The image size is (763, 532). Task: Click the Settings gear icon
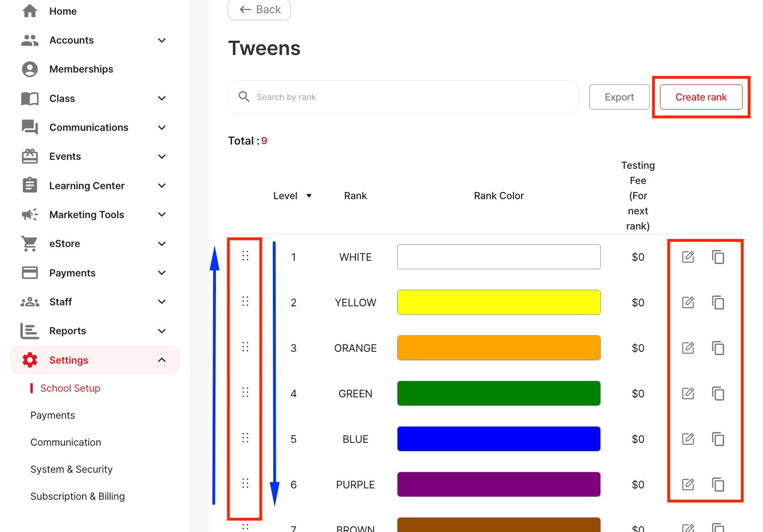tap(29, 360)
